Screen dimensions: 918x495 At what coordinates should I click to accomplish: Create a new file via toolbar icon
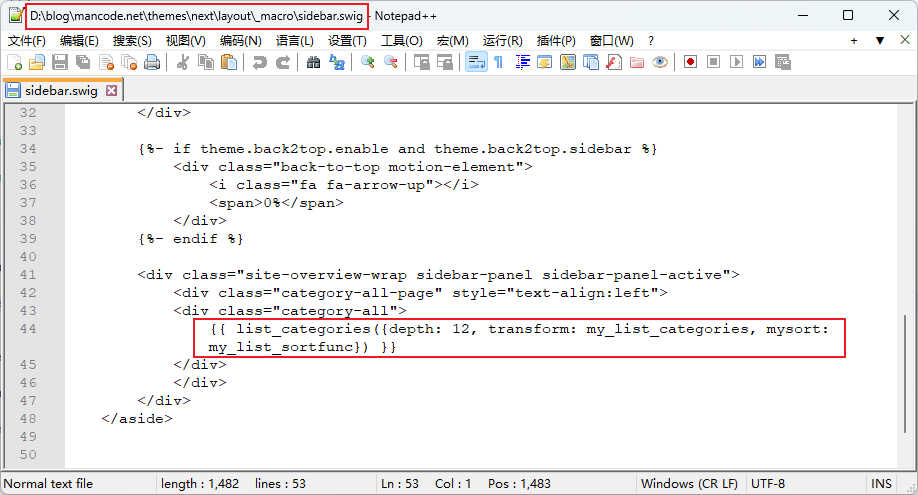point(15,62)
